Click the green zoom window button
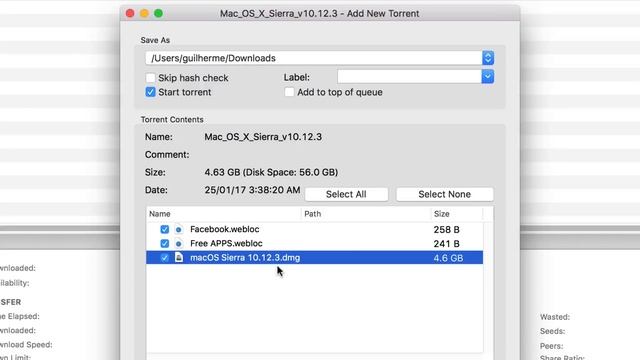The height and width of the screenshot is (360, 640). [158, 13]
